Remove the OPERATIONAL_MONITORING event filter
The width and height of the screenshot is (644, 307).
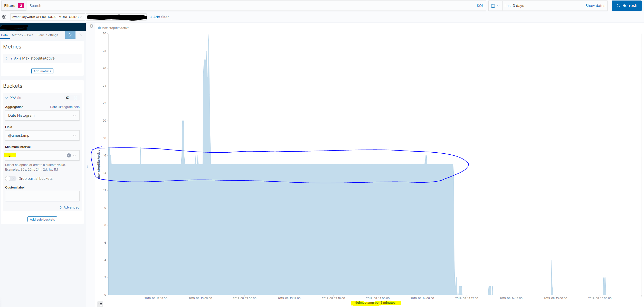click(x=81, y=17)
